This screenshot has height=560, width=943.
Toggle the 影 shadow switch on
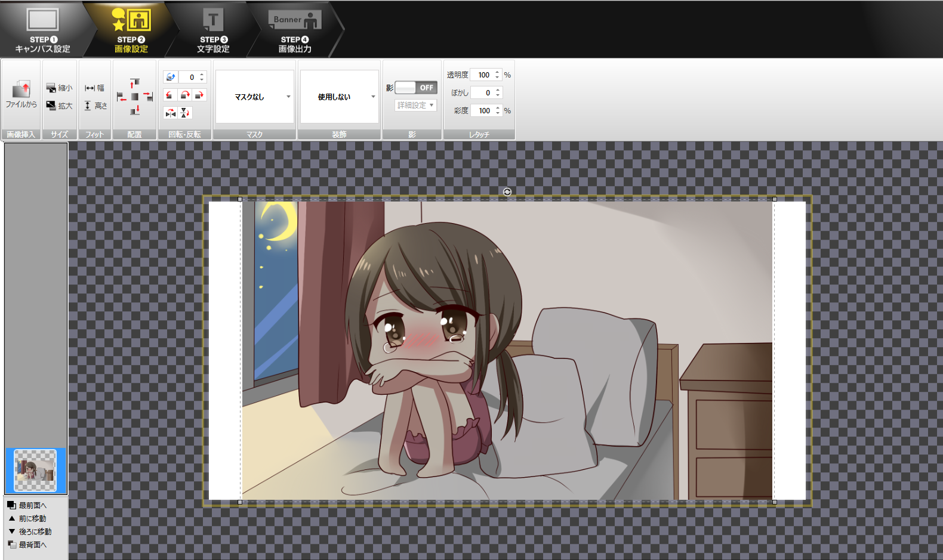(416, 88)
